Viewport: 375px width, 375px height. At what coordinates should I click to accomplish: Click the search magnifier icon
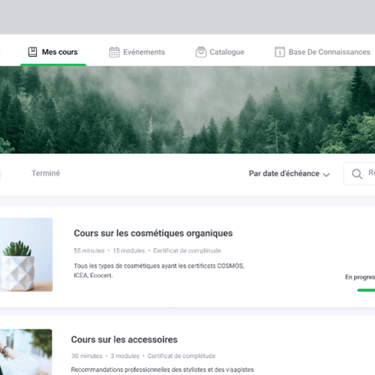[x=357, y=174]
